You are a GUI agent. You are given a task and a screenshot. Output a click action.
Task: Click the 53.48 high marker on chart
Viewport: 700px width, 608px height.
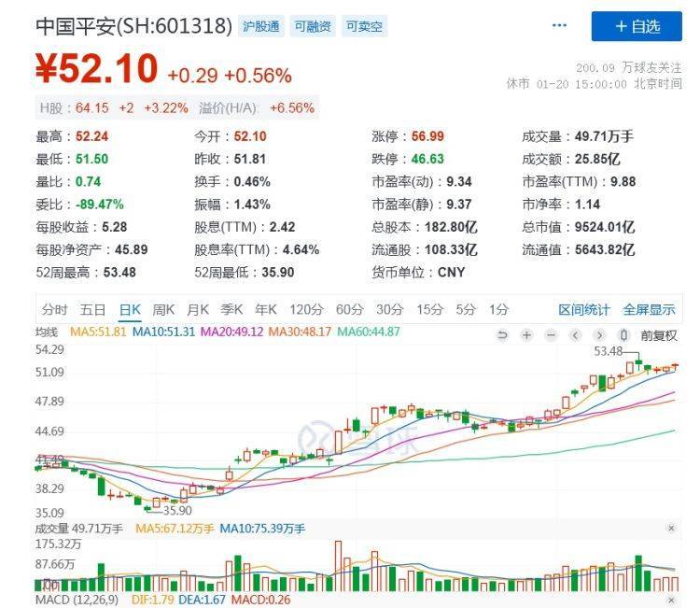coord(608,351)
